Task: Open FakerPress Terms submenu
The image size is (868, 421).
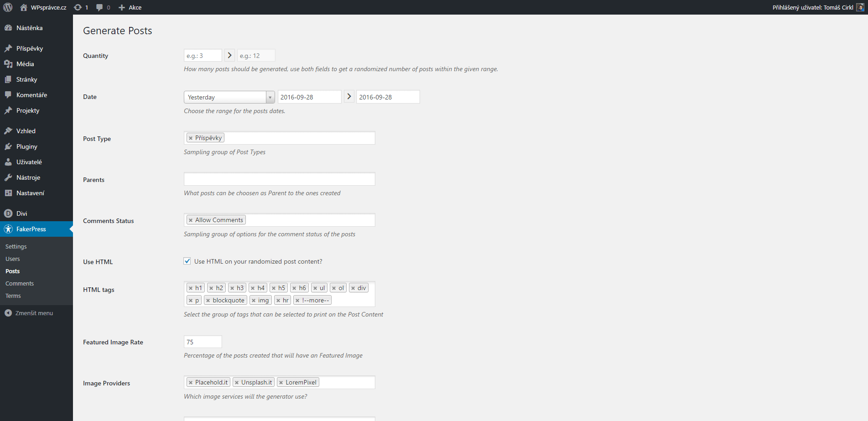Action: tap(13, 296)
